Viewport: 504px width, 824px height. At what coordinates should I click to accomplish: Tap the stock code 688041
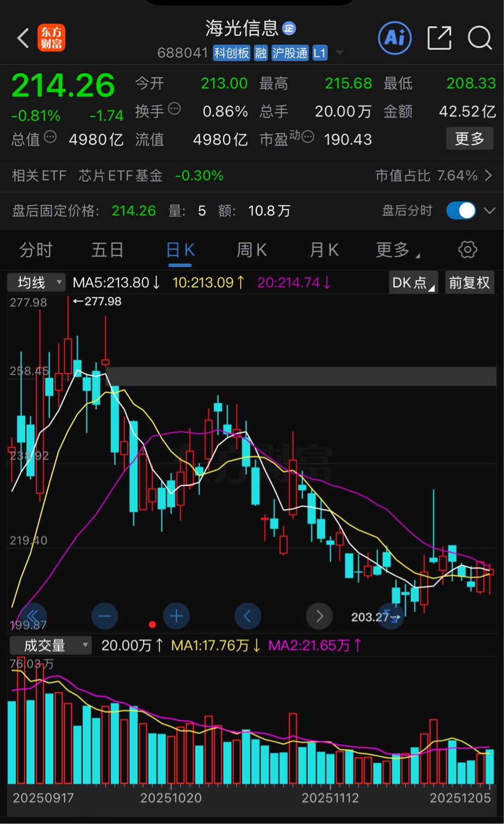point(183,53)
